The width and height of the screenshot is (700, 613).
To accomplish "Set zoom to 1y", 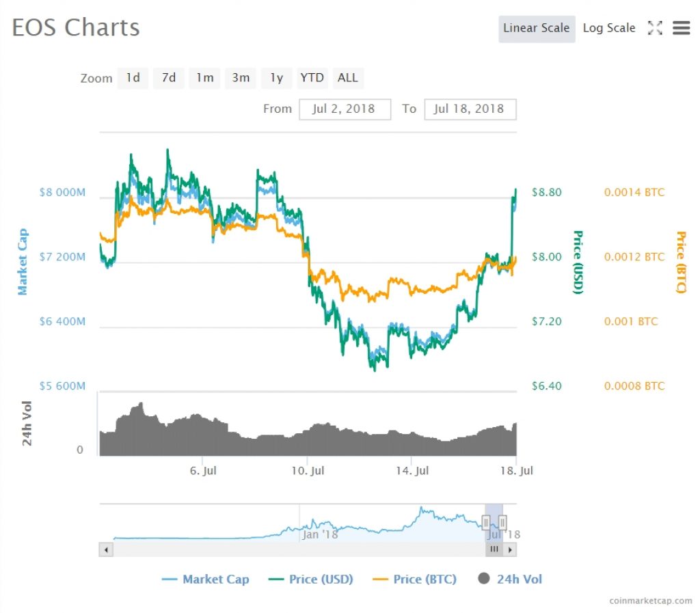I will pos(277,78).
